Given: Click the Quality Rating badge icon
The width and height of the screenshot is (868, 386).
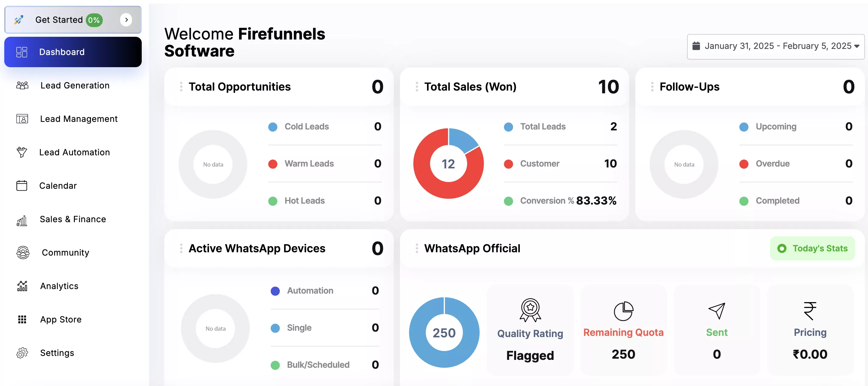Looking at the screenshot, I should pyautogui.click(x=530, y=310).
